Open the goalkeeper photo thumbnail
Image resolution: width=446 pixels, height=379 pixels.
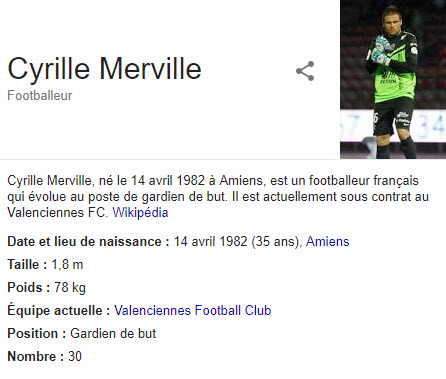(393, 79)
